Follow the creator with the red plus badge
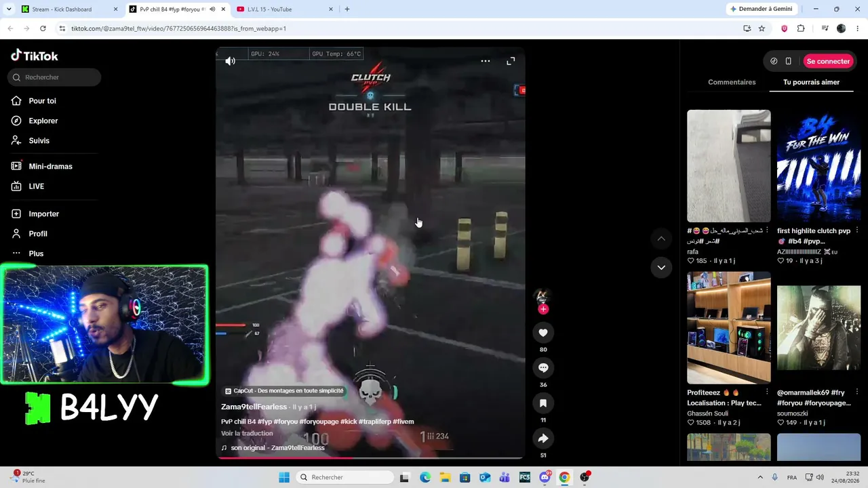 point(543,309)
